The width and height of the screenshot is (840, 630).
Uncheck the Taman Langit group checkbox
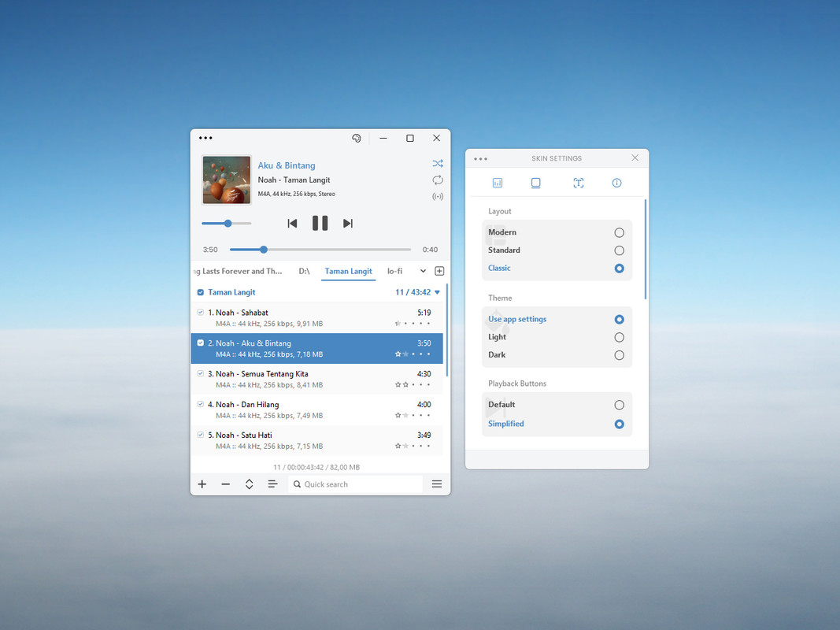201,292
